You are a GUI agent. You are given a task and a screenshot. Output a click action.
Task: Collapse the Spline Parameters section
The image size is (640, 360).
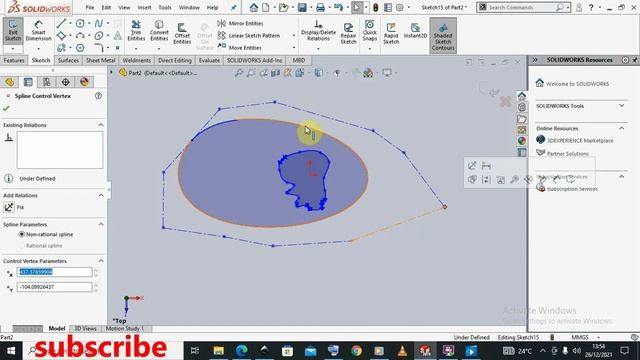(x=101, y=224)
